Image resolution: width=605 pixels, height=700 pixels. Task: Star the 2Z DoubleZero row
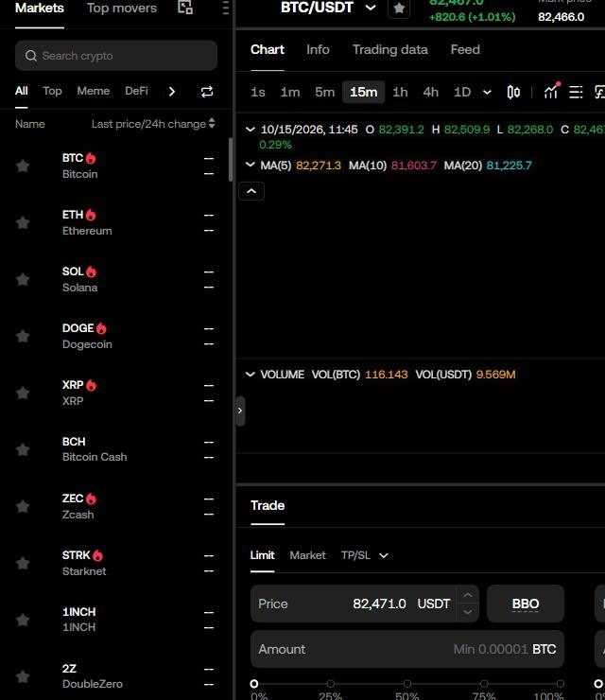(x=23, y=676)
